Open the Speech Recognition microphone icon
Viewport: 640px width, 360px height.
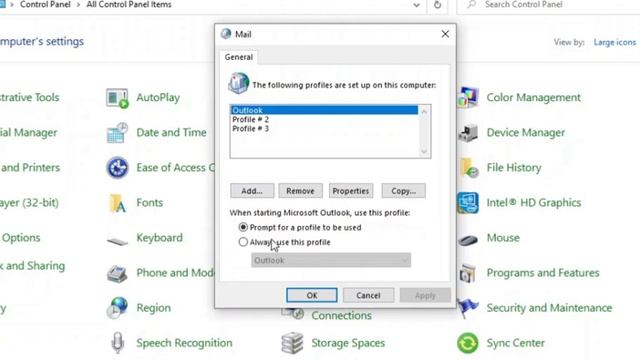[118, 342]
